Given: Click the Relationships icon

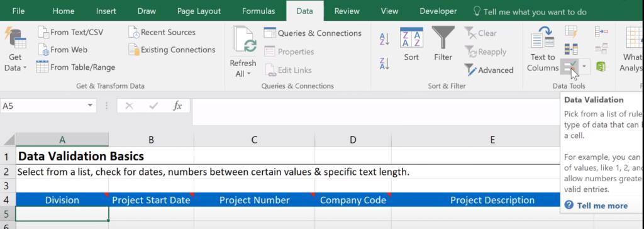Looking at the screenshot, I should click(601, 49).
